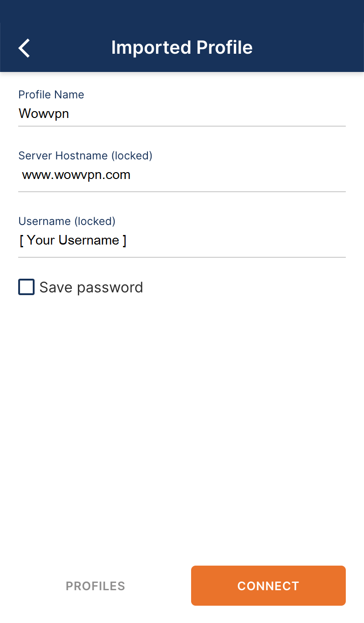
Task: Click the 'Profile Name' field label
Action: coord(51,95)
